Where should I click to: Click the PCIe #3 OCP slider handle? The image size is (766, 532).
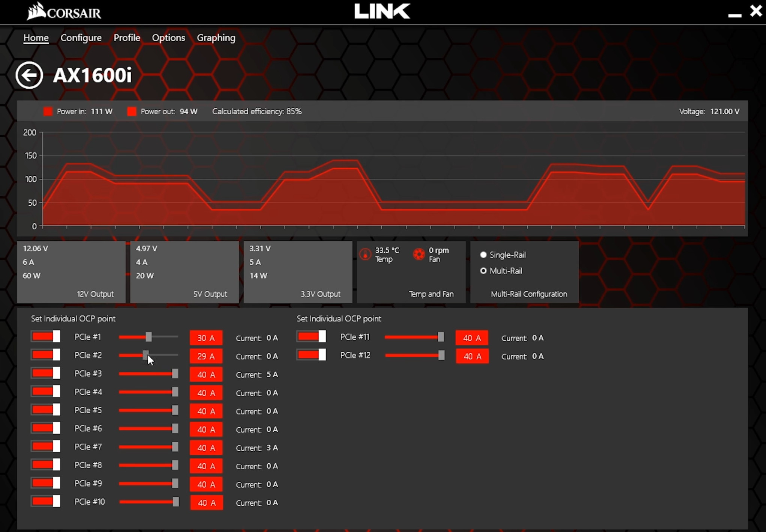[175, 374]
